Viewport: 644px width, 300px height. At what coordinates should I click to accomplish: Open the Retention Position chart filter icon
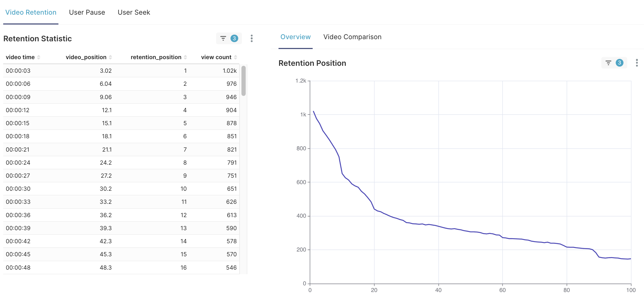608,63
